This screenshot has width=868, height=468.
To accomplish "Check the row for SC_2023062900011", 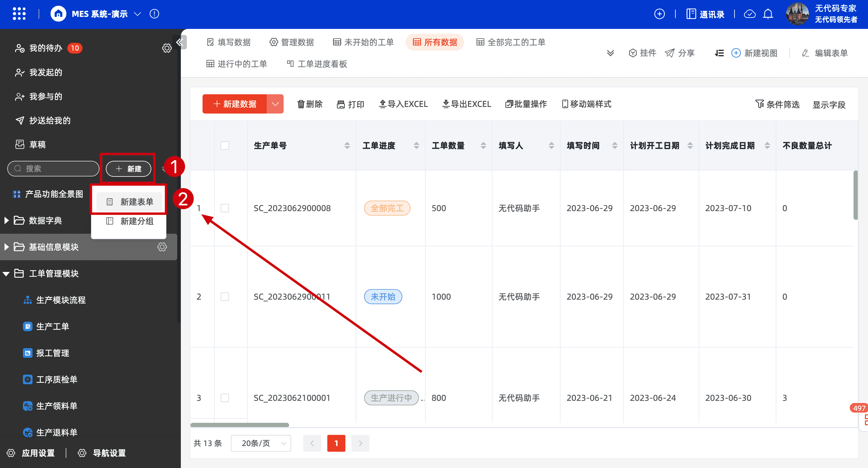I will coord(225,297).
